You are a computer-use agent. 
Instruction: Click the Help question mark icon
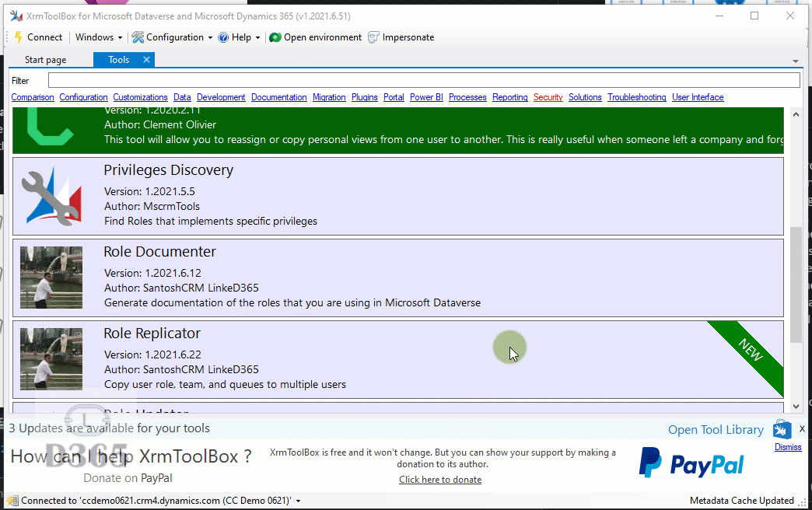coord(223,37)
